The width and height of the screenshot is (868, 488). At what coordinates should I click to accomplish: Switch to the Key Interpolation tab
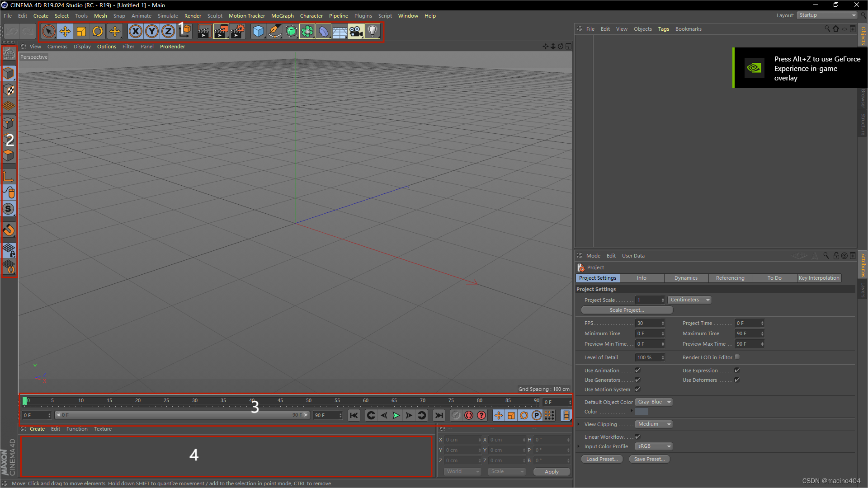[x=819, y=278]
